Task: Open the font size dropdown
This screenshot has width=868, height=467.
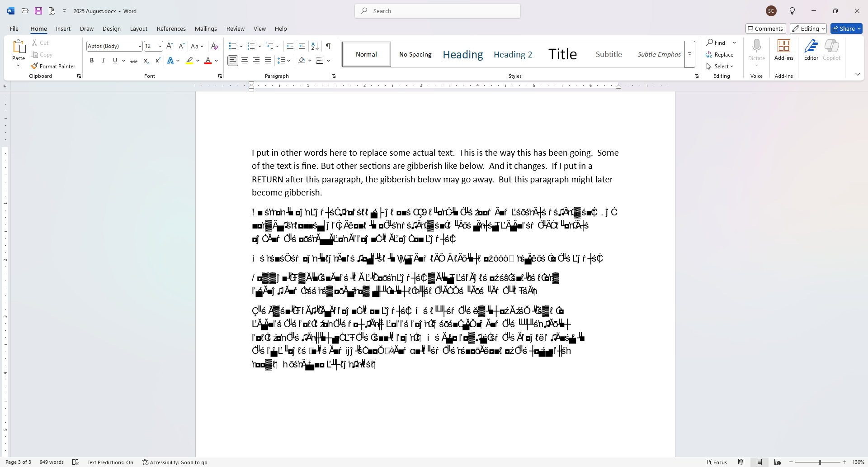Action: click(160, 46)
